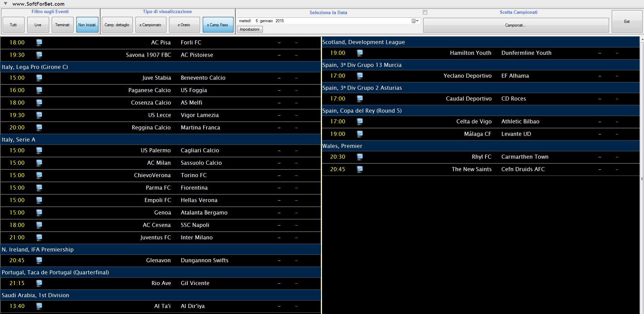Switch view to x Orario

(184, 25)
